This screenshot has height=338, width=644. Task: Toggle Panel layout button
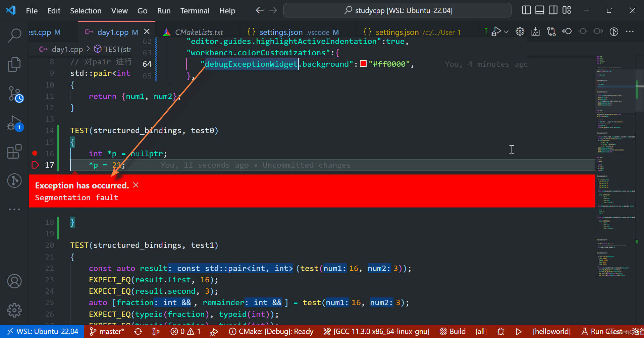[540, 10]
